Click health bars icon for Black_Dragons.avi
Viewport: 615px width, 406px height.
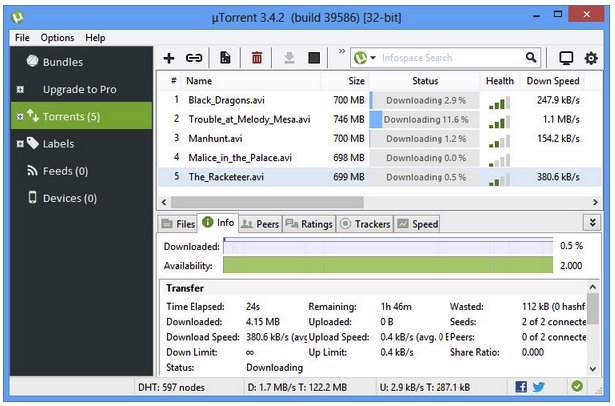coord(499,103)
